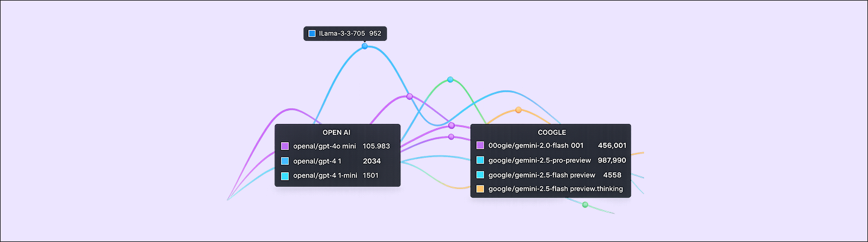Click the blue data point under lLama tooltip

365,46
